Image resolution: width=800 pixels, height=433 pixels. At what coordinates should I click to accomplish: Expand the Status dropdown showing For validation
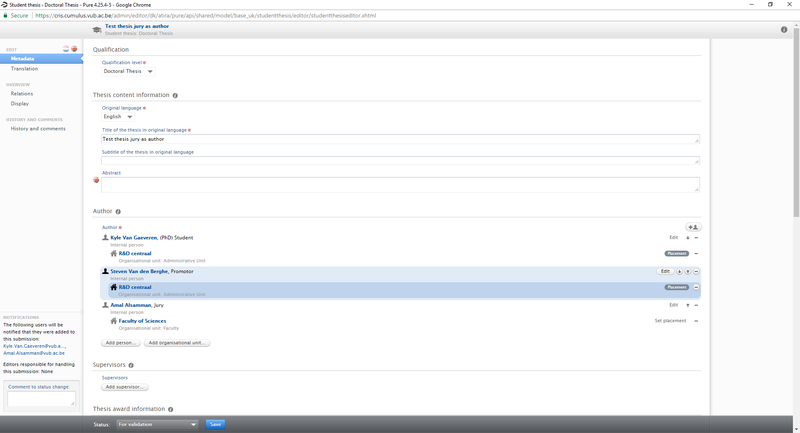point(158,424)
